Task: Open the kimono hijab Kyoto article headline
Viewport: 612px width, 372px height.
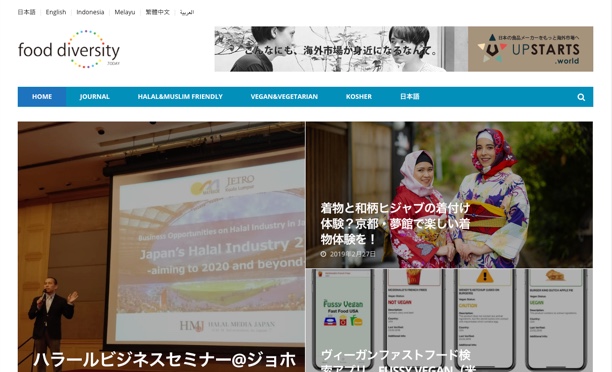Action: [x=395, y=224]
